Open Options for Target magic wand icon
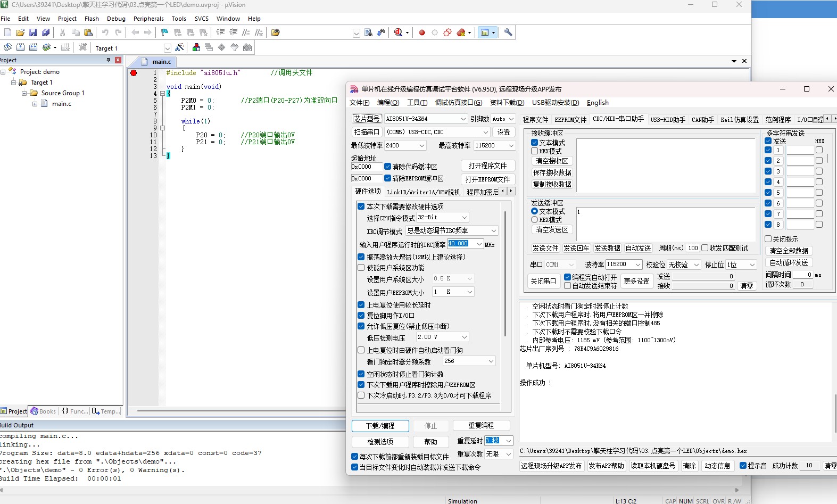 pyautogui.click(x=180, y=47)
